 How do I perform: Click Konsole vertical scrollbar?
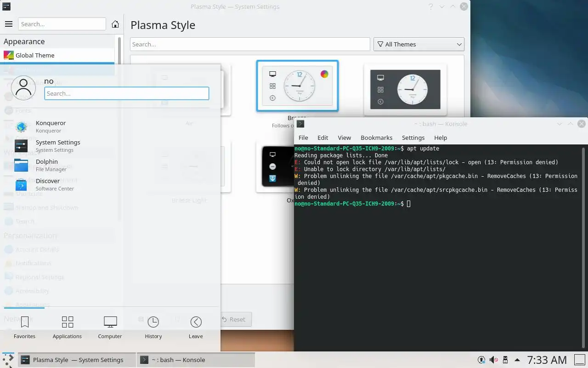coord(584,247)
